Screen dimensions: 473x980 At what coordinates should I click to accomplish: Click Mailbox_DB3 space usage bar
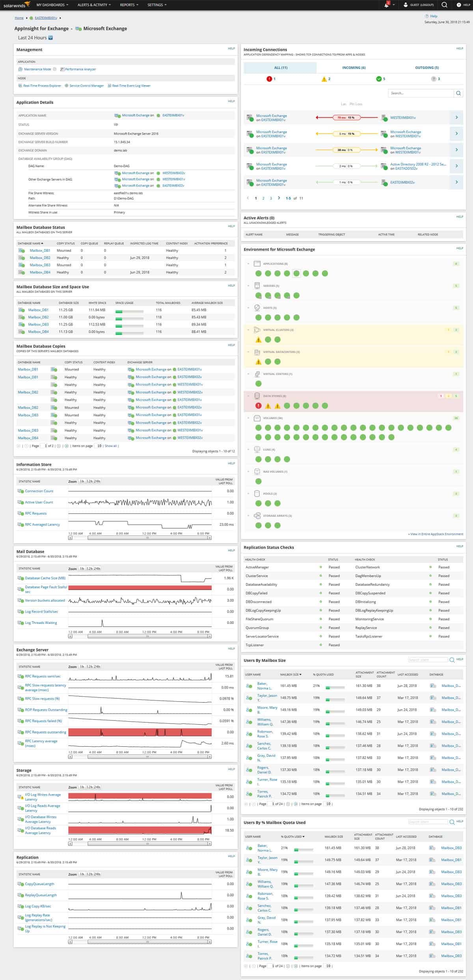pyautogui.click(x=129, y=326)
